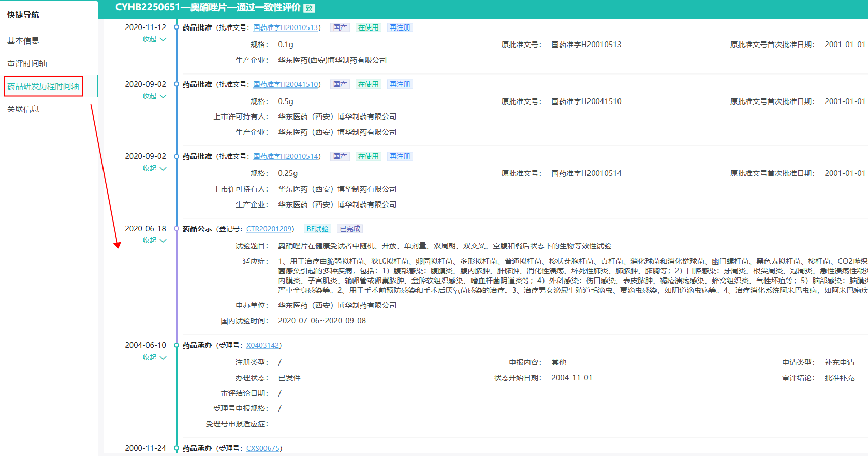Select 审评时间轴 in the sidebar

point(27,64)
